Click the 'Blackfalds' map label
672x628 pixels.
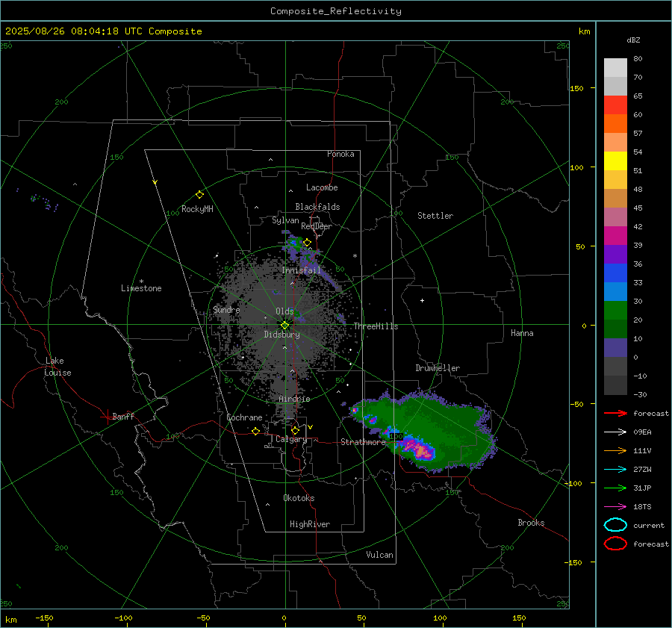[x=317, y=207]
